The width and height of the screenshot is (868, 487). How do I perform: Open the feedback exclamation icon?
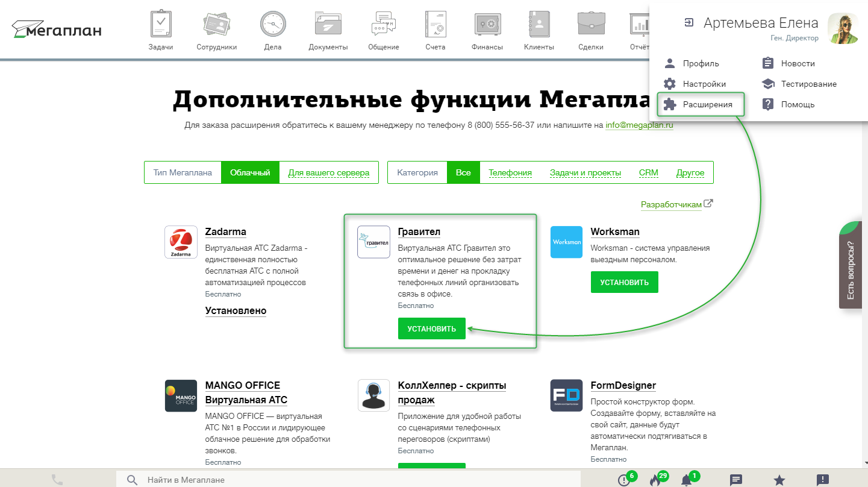823,480
